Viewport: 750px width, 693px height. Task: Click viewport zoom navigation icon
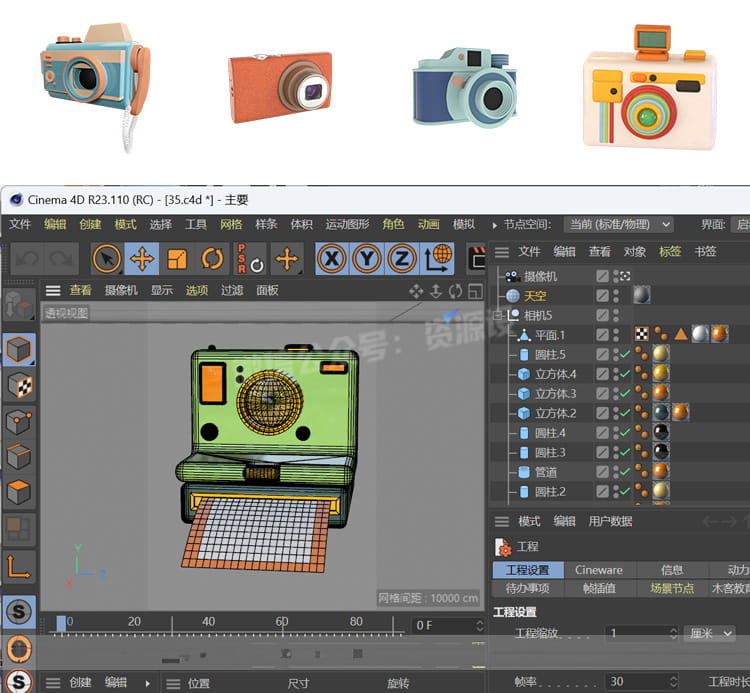(x=436, y=291)
